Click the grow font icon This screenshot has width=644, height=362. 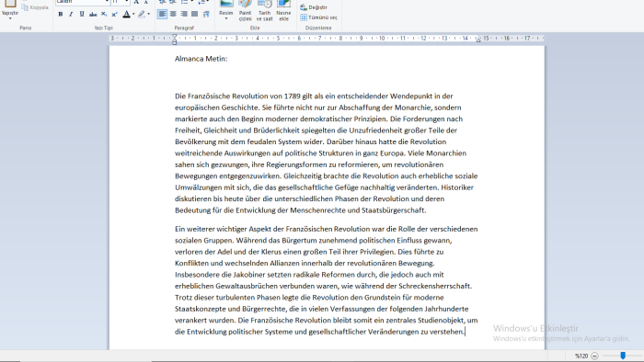click(136, 2)
